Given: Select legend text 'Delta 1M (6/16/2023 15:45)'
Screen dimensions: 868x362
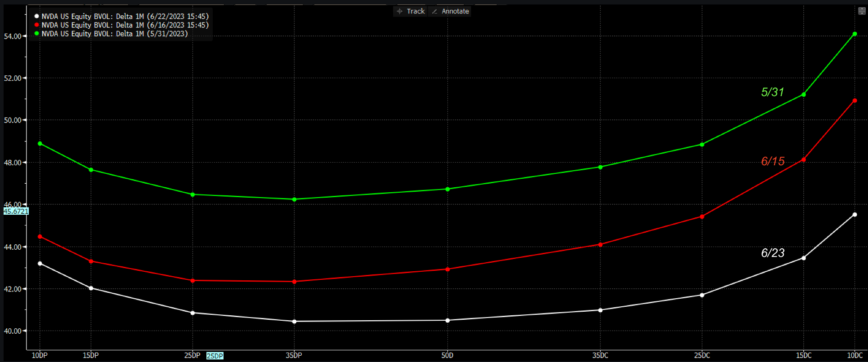Looking at the screenshot, I should tap(162, 25).
